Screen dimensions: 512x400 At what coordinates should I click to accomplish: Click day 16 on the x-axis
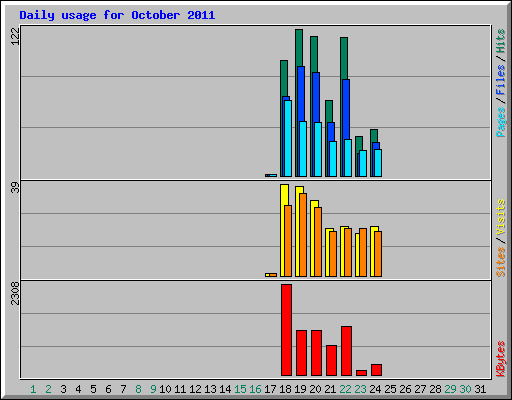pos(255,389)
